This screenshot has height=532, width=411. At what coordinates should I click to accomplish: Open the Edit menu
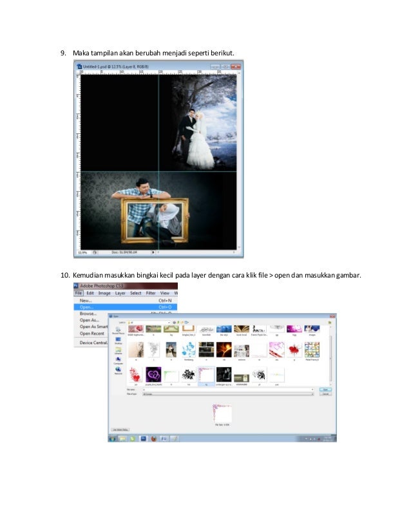tap(90, 293)
